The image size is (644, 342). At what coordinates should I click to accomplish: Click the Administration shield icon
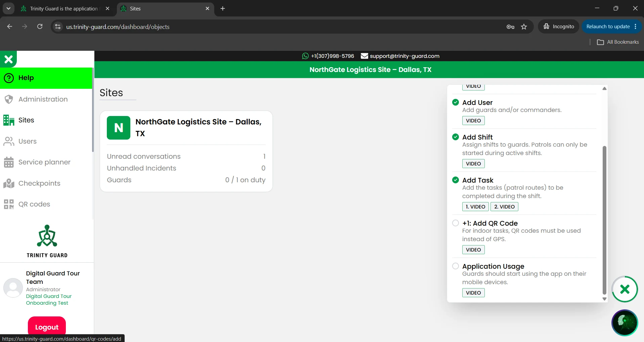9,99
